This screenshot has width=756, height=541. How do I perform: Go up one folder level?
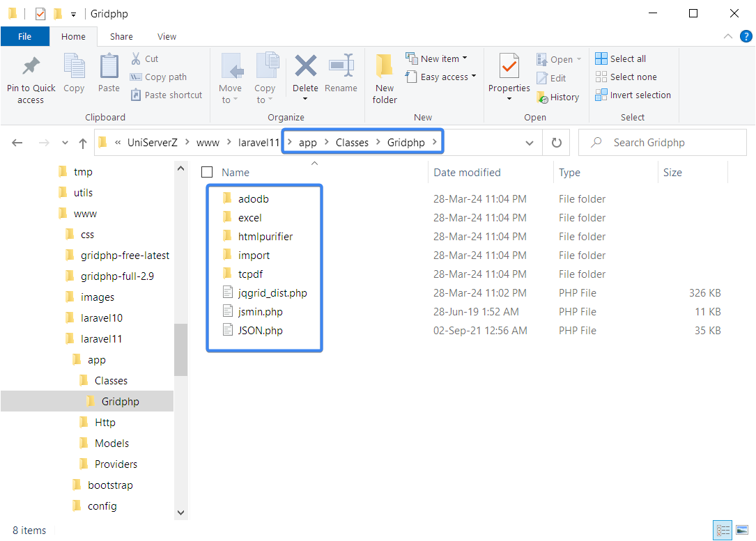(x=83, y=143)
